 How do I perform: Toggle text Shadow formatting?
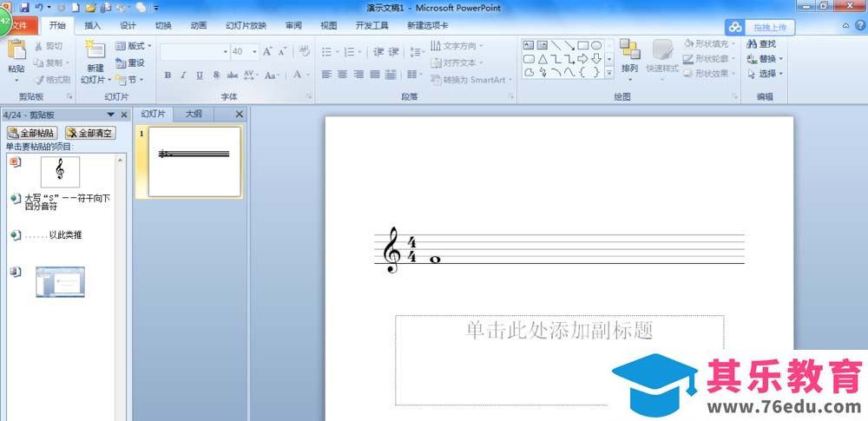(216, 76)
